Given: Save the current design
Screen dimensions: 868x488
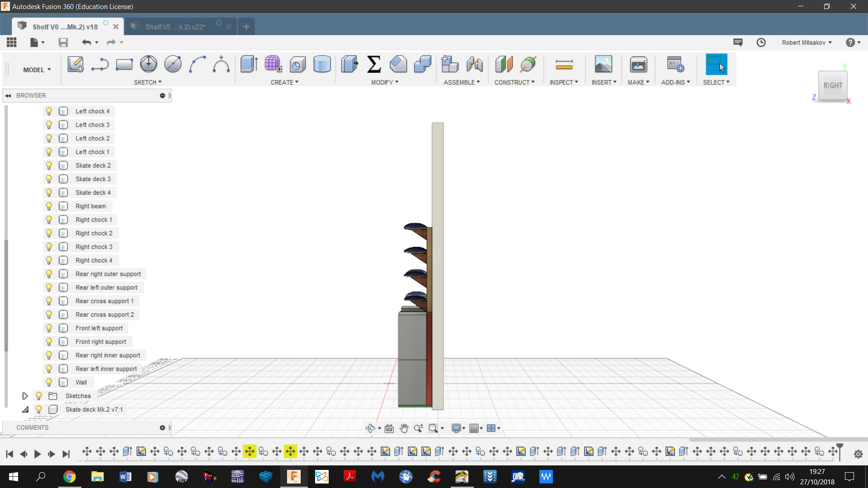Looking at the screenshot, I should [x=63, y=42].
